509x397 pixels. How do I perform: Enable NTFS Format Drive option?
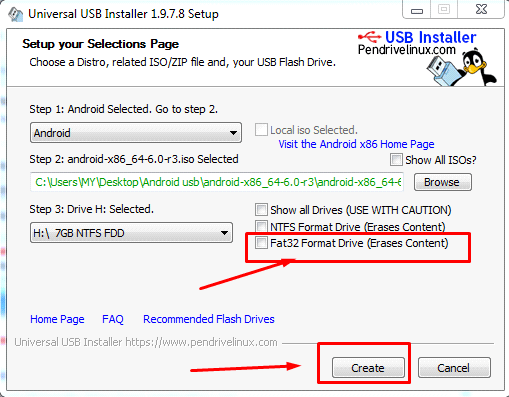pyautogui.click(x=261, y=226)
